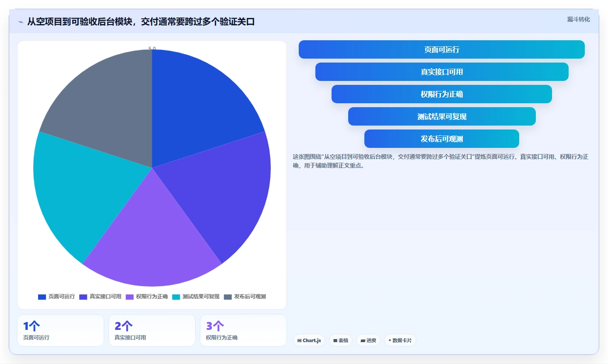Click the 表格 chip
Viewport: 608px width, 364px height.
coord(341,340)
